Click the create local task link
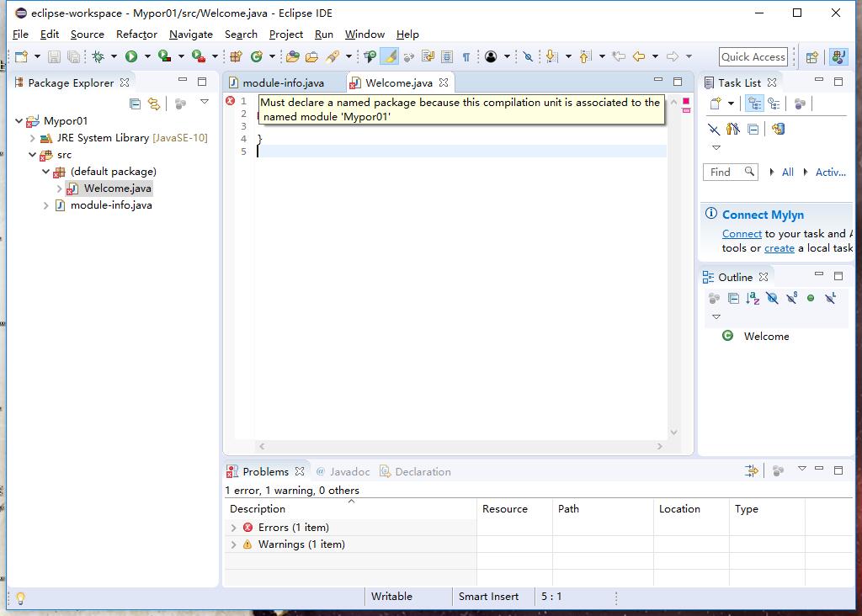 pyautogui.click(x=779, y=247)
